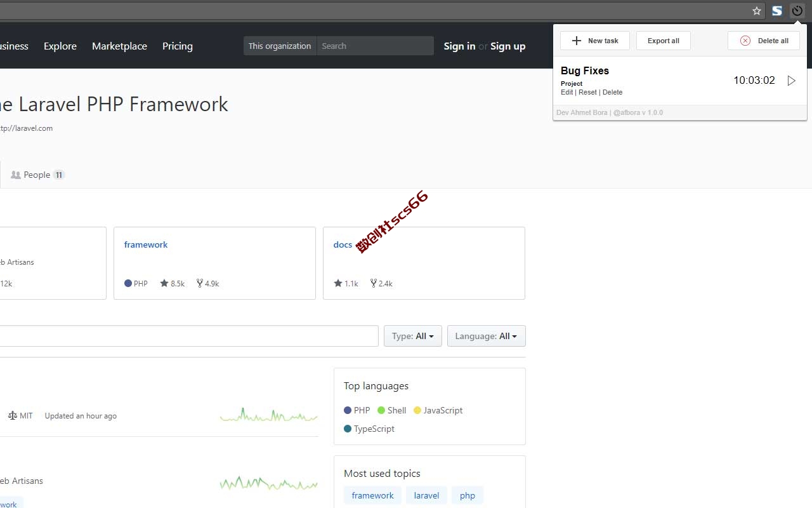Click the Updated an hour ago text
The image size is (812, 508).
click(x=81, y=415)
